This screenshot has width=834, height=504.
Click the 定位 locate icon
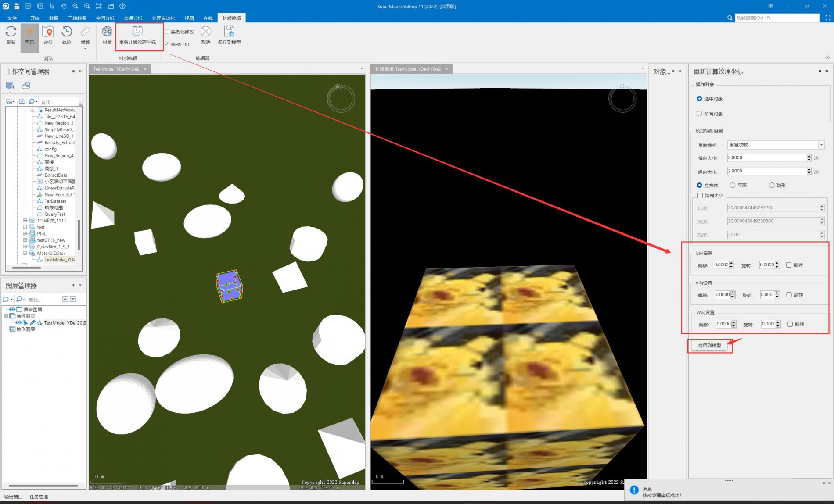48,32
